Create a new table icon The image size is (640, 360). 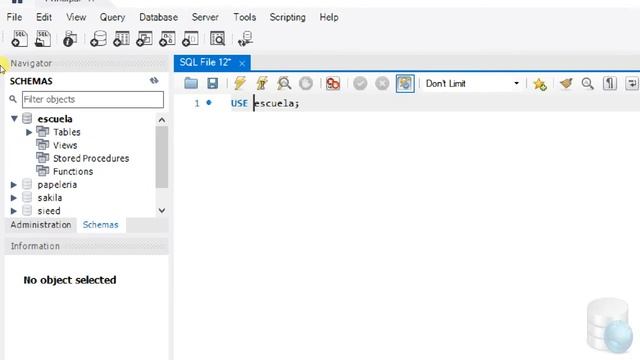[121, 39]
